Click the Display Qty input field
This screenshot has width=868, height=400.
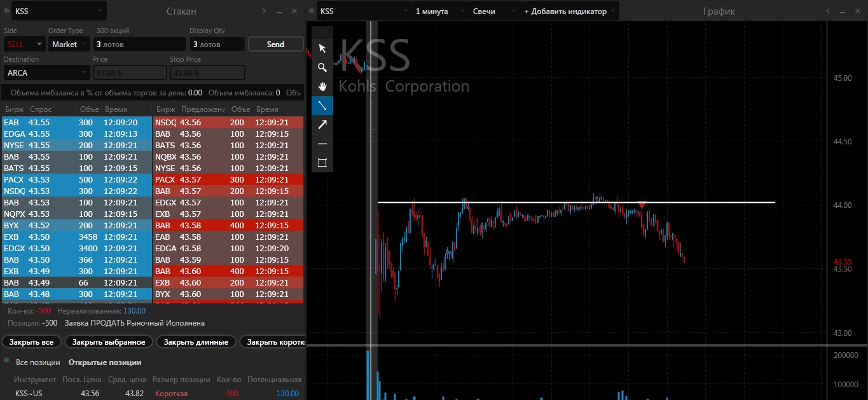coord(217,44)
